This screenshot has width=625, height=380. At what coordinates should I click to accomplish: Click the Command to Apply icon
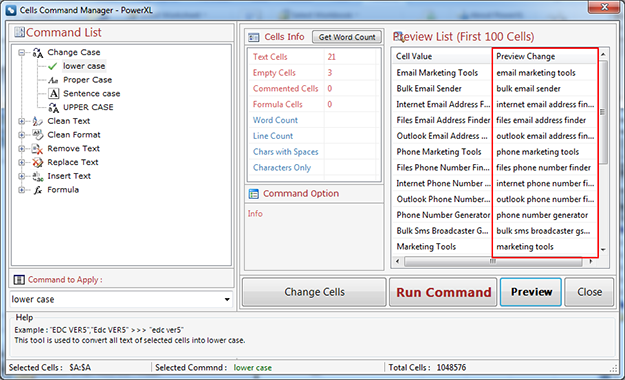click(19, 280)
